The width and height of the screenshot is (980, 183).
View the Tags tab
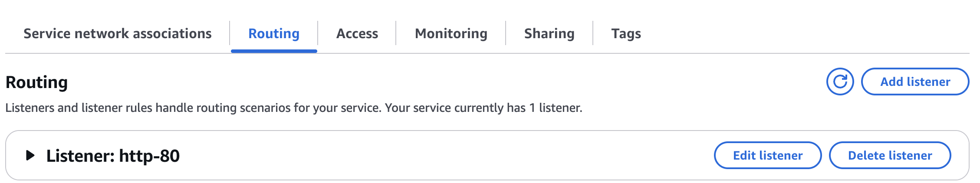click(626, 33)
